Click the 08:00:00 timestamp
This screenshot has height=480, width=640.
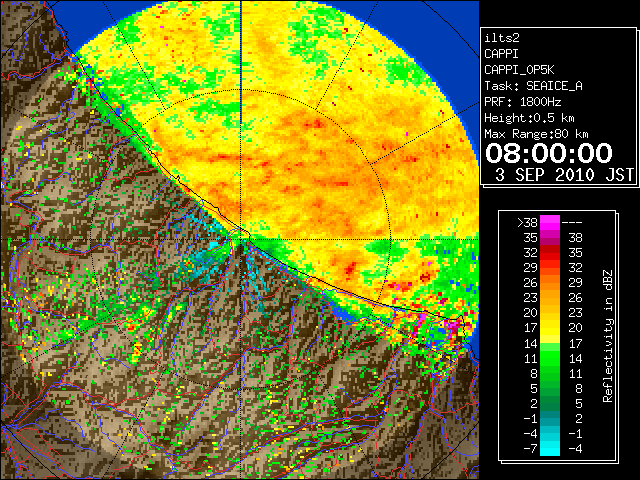549,153
